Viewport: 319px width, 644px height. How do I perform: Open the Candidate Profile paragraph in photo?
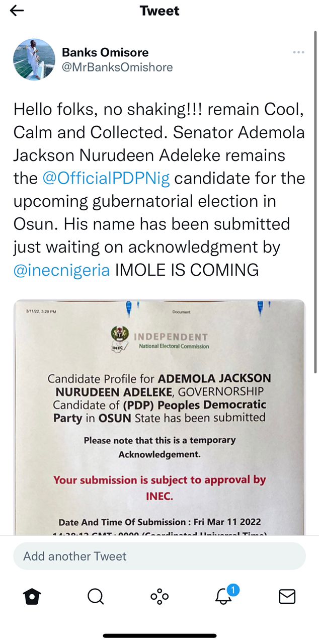click(159, 397)
